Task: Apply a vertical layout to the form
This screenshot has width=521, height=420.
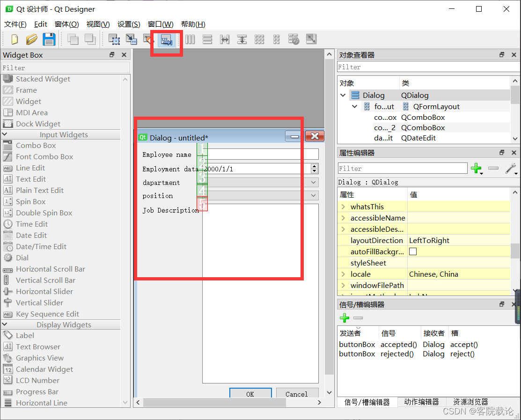Action: point(207,39)
